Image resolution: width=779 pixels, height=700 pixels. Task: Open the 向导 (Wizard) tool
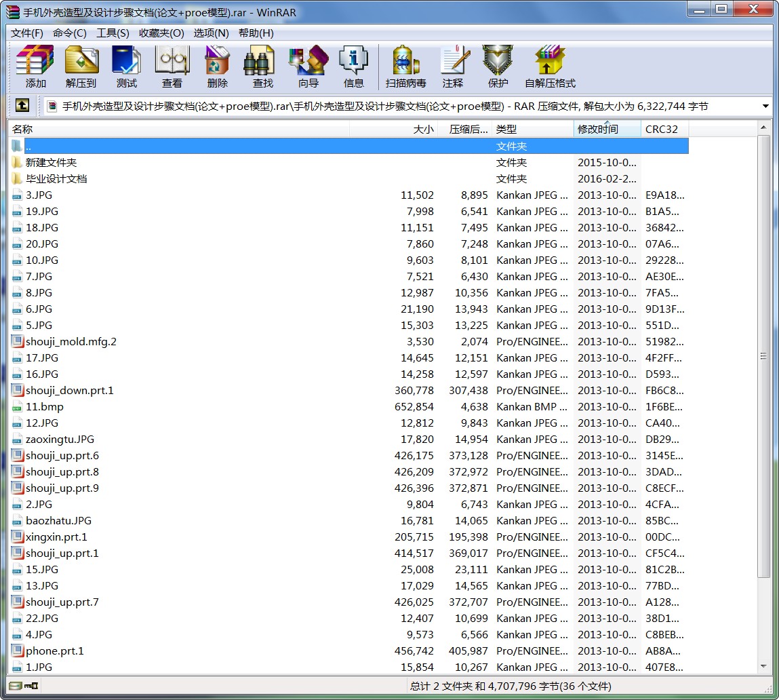pos(308,66)
